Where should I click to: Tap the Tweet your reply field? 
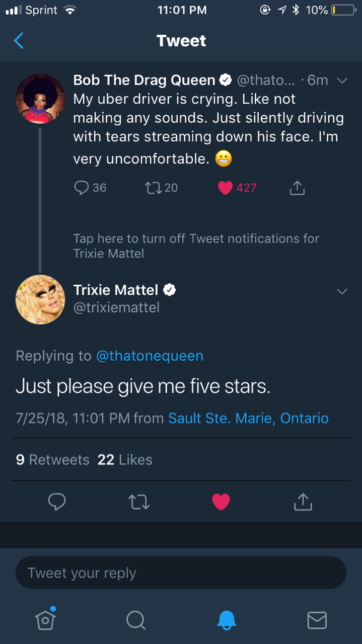[x=181, y=573]
